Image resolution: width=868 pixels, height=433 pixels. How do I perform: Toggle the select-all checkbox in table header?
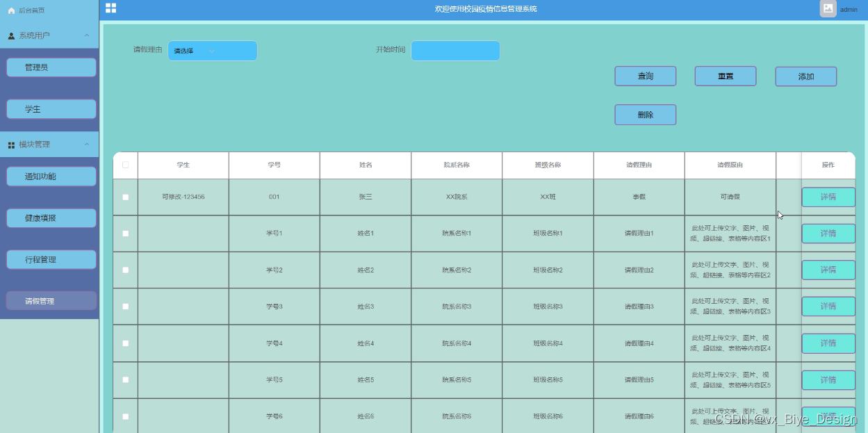pyautogui.click(x=126, y=165)
